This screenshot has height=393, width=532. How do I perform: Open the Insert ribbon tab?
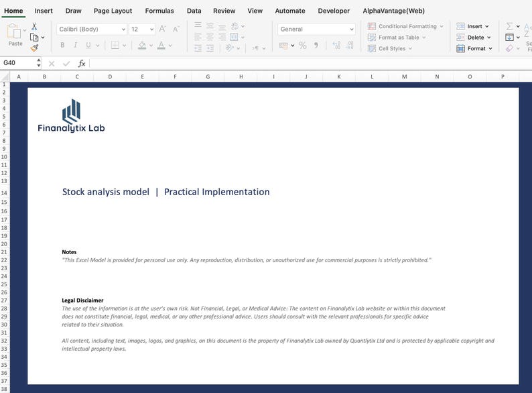click(x=44, y=11)
